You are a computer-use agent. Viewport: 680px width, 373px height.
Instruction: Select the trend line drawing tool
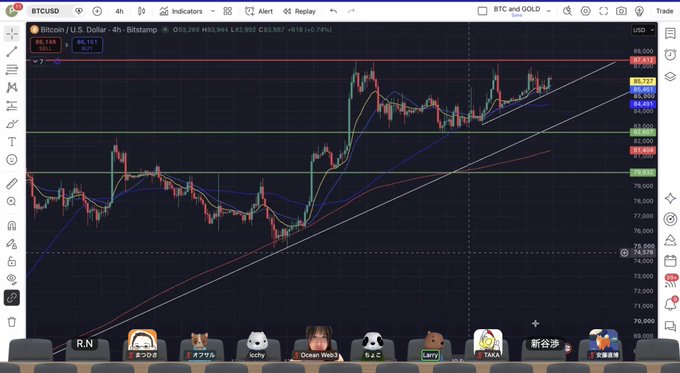12,52
